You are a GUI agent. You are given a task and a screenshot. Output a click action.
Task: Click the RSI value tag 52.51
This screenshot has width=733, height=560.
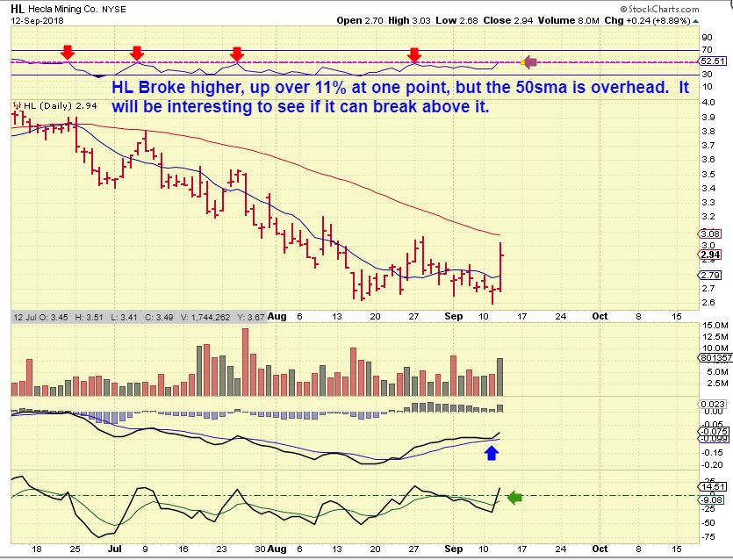click(713, 61)
